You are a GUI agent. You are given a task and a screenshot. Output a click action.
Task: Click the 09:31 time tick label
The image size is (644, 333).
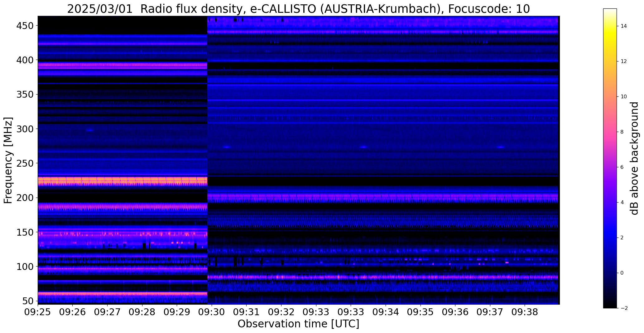[x=247, y=312]
